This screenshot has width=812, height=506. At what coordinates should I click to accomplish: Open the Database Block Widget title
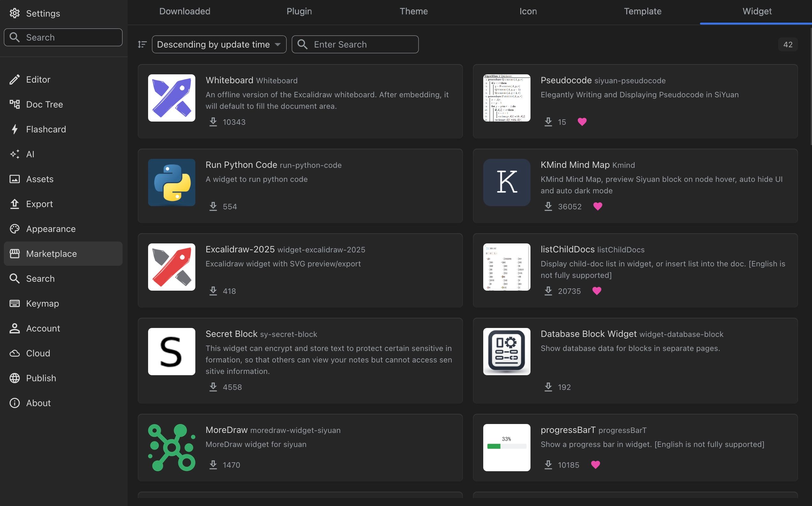tap(589, 334)
